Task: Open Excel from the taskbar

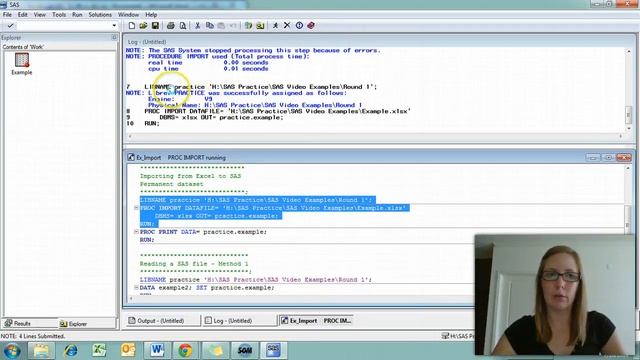Action: [99, 350]
